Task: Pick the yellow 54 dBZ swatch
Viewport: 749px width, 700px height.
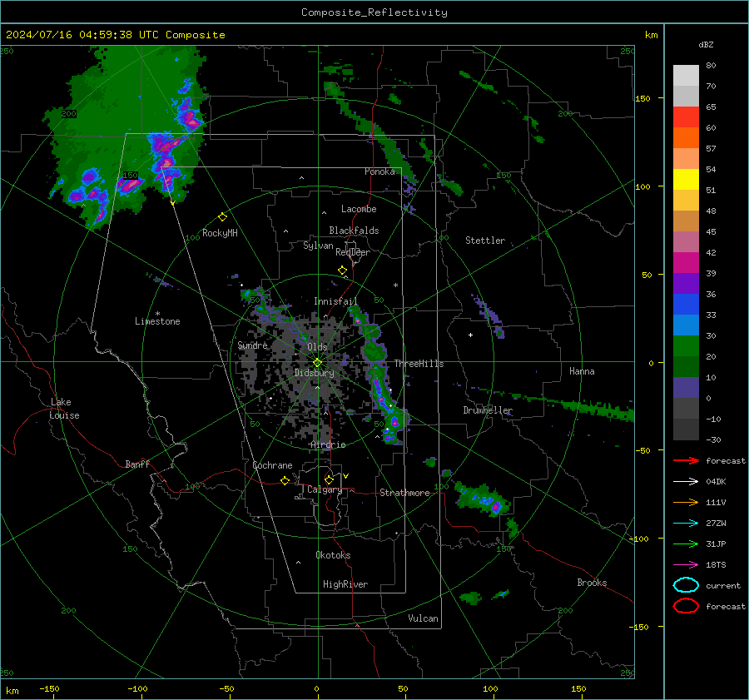Action: (686, 180)
